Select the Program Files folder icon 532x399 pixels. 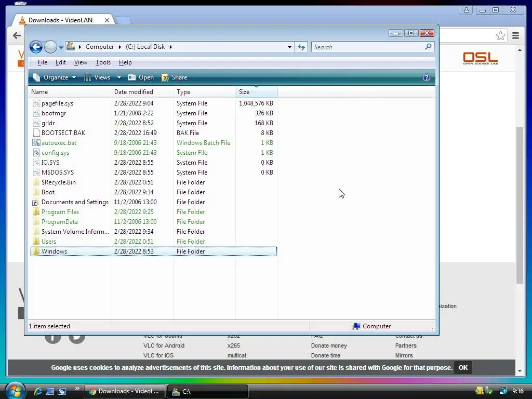pos(36,212)
